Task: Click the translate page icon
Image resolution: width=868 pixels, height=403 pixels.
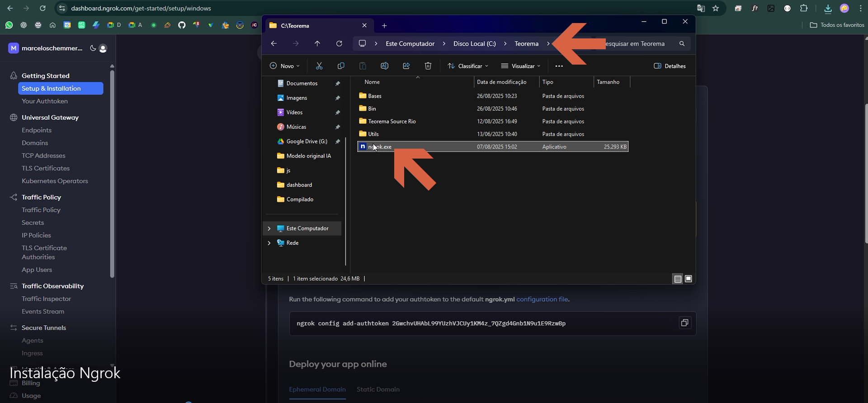Action: point(701,8)
